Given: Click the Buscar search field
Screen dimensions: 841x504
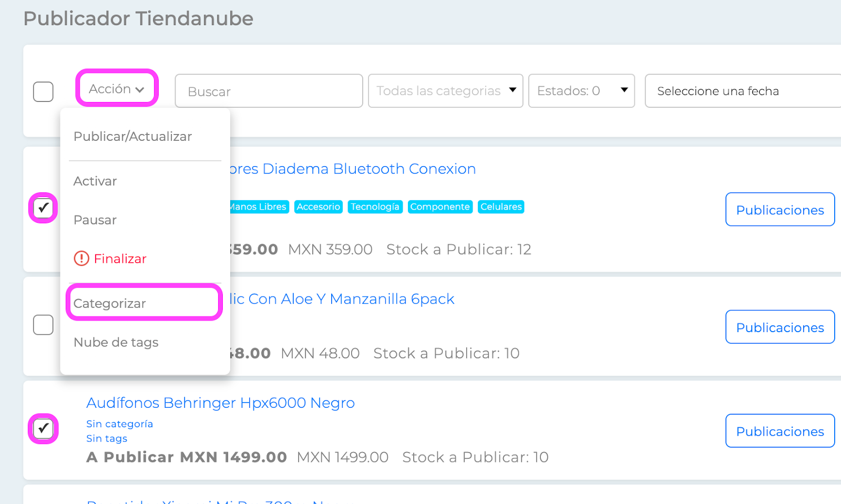Looking at the screenshot, I should click(x=269, y=91).
